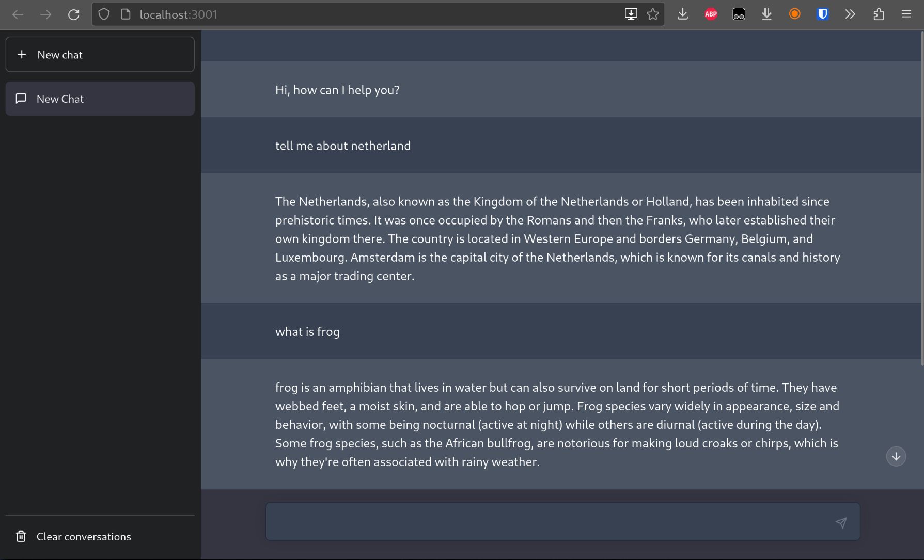Start a new chat
This screenshot has width=924, height=560.
100,54
